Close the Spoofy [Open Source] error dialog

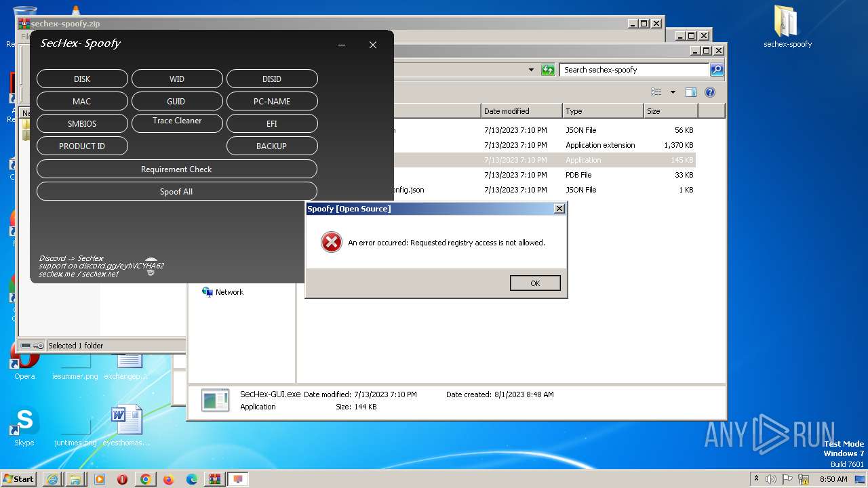coord(559,209)
